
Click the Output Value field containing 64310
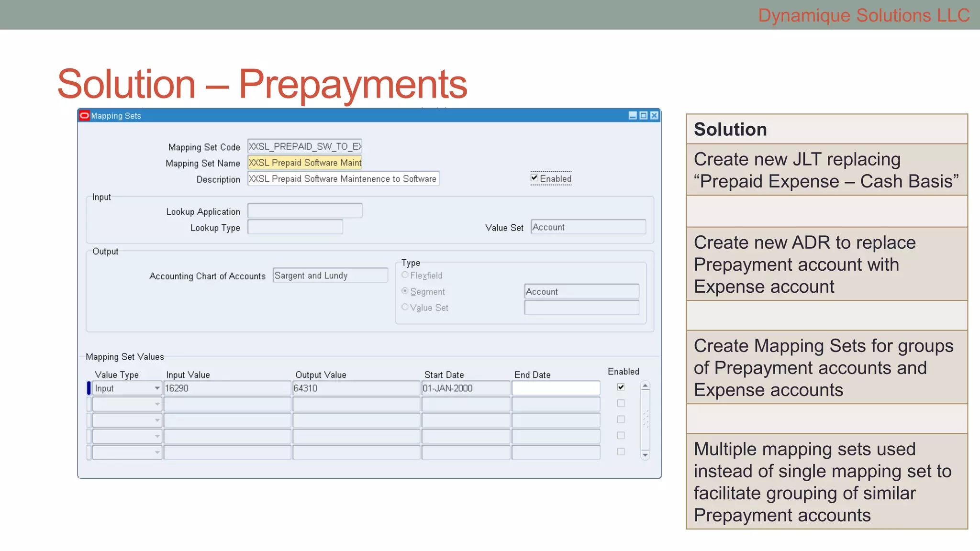[356, 388]
